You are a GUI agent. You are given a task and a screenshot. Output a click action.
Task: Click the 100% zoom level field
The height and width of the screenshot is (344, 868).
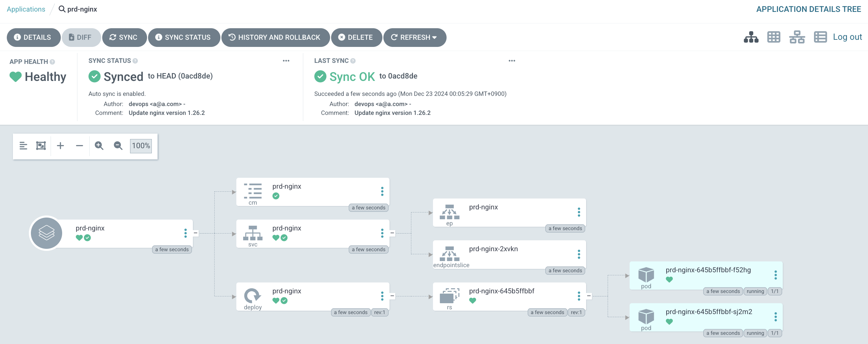[141, 146]
